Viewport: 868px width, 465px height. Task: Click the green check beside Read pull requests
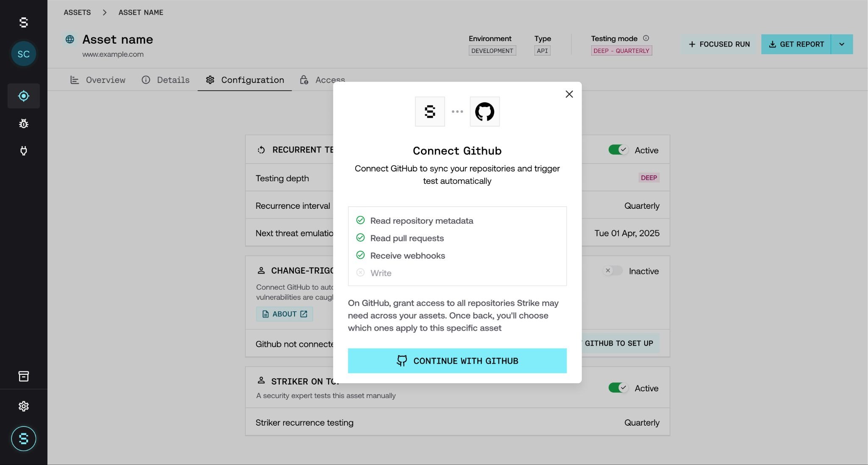click(x=360, y=238)
